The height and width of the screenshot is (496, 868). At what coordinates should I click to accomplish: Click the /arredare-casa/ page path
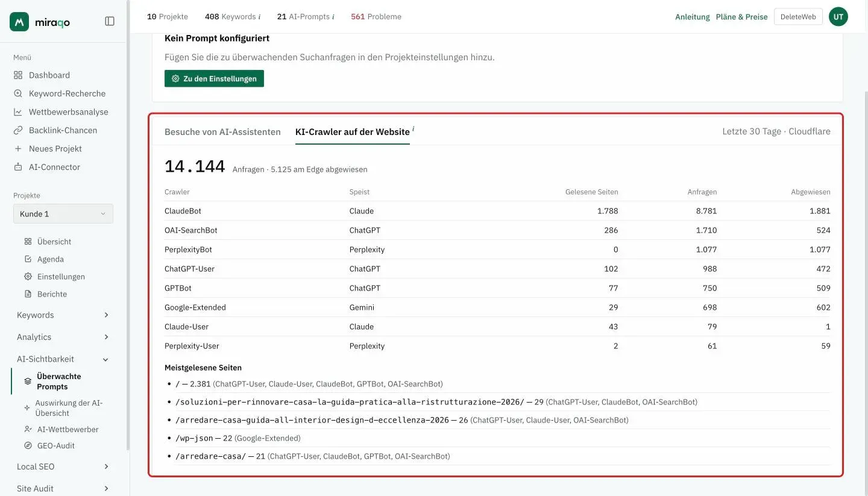[210, 456]
